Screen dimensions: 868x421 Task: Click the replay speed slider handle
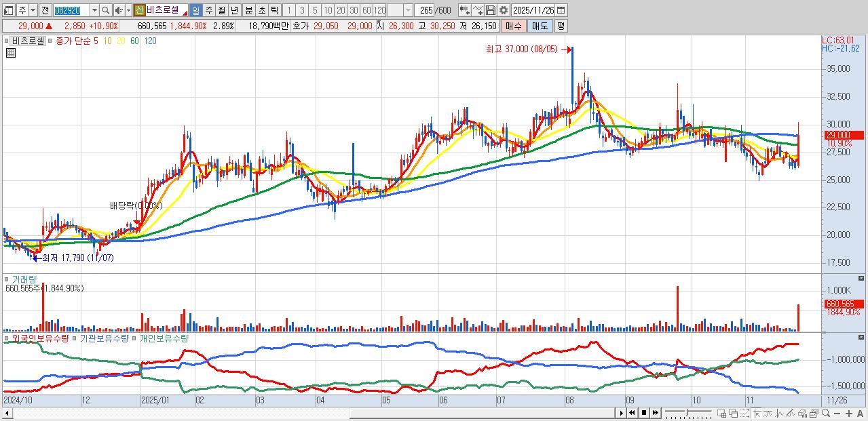coord(687,412)
